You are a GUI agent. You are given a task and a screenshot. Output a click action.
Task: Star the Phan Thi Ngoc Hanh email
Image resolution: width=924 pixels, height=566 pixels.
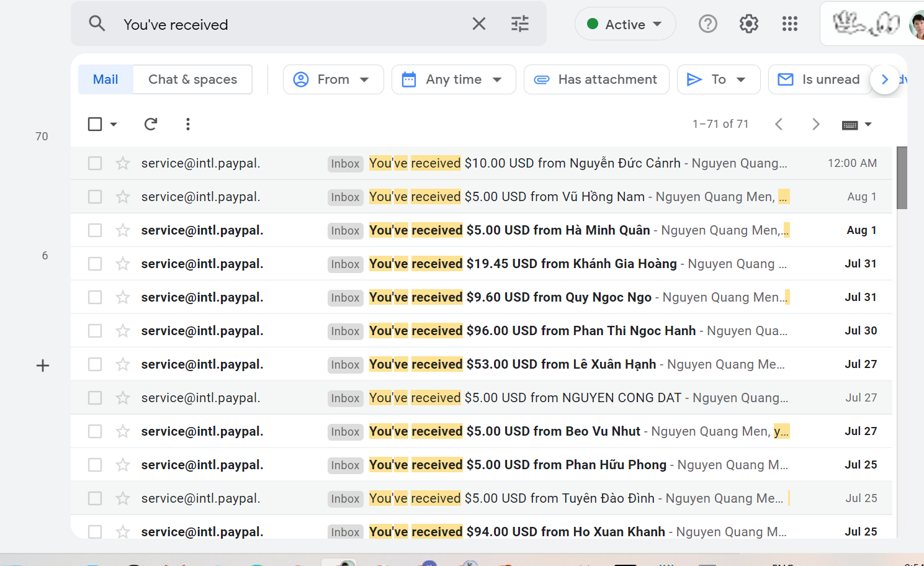tap(123, 331)
